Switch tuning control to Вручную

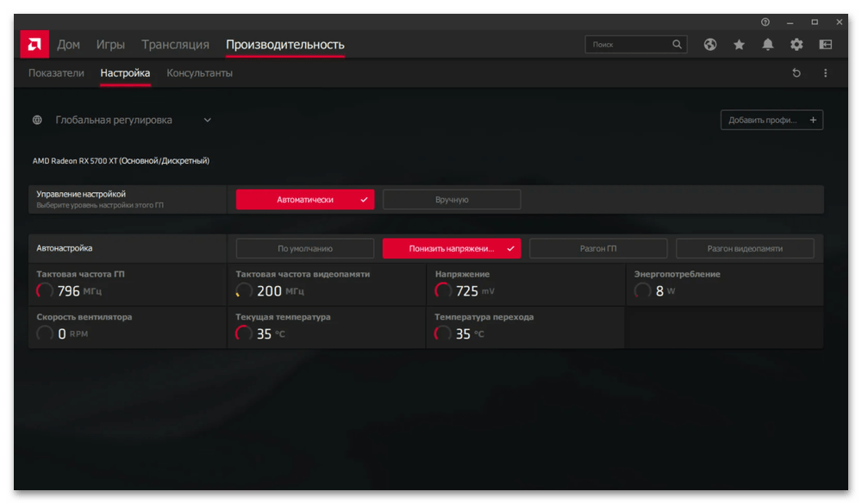452,200
